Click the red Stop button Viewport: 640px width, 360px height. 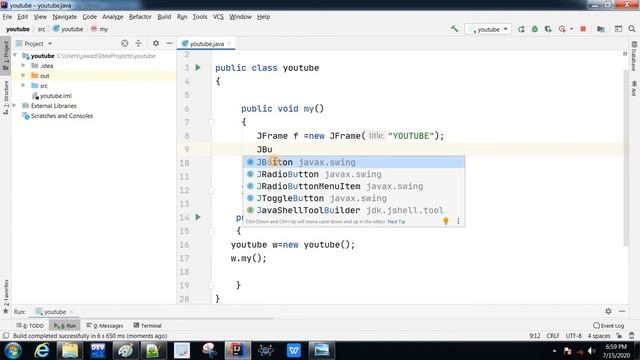[583, 29]
